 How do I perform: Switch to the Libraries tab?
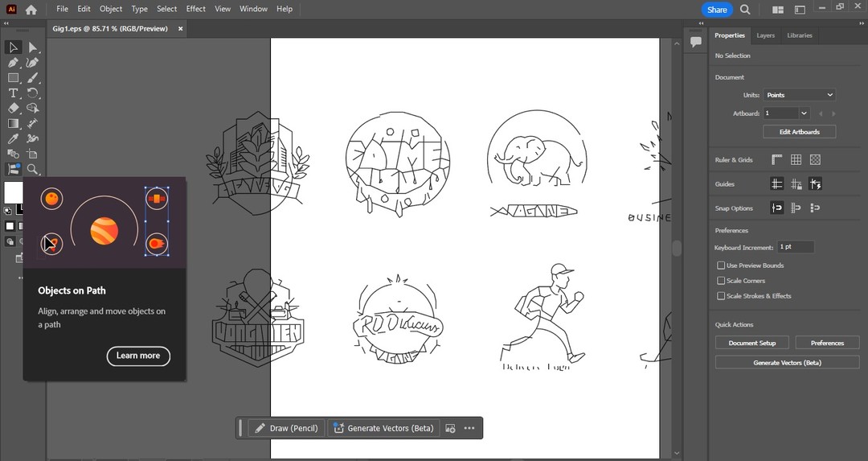click(800, 35)
